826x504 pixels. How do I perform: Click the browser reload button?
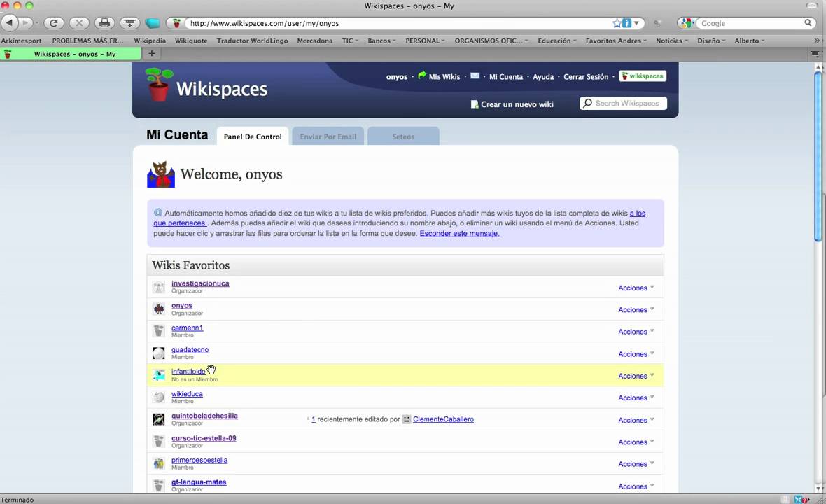pyautogui.click(x=53, y=23)
